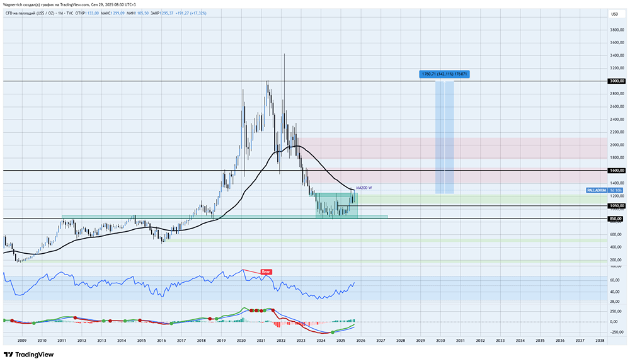
Task: Click the 3 800,00 price axis label
Action: pyautogui.click(x=617, y=30)
